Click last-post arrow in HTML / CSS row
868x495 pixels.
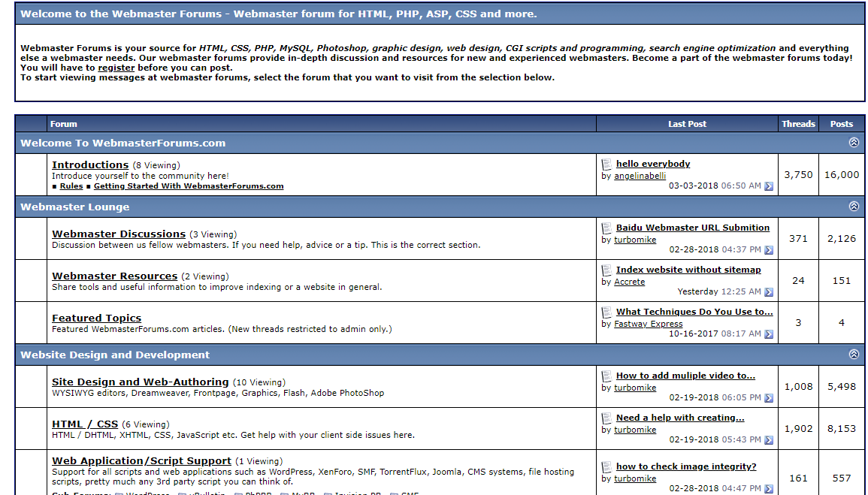[x=769, y=440]
